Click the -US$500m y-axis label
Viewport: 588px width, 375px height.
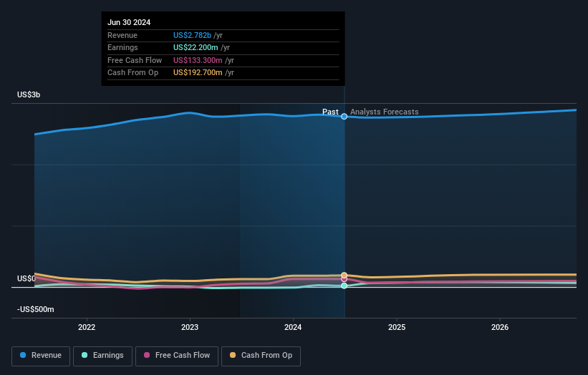click(x=36, y=309)
